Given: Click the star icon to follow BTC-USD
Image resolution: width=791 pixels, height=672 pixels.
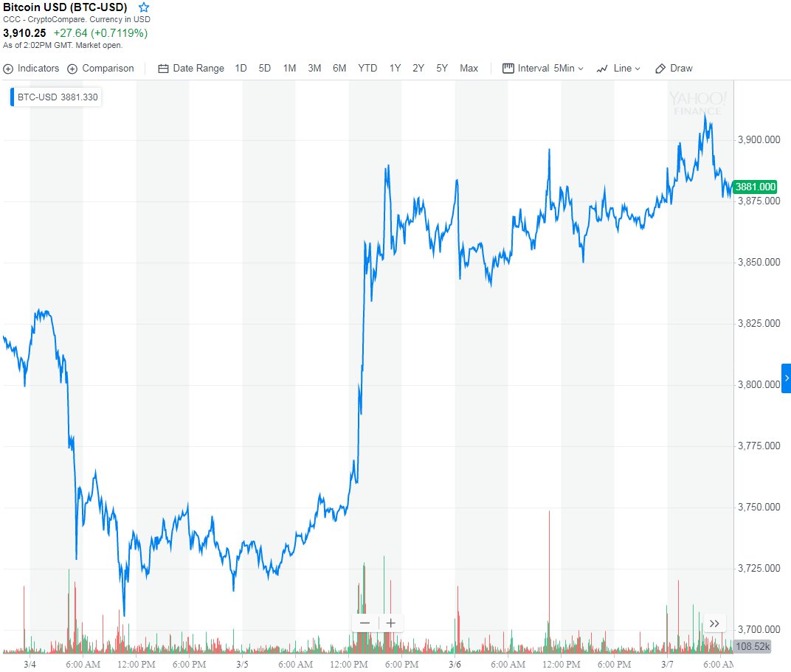Looking at the screenshot, I should 144,7.
